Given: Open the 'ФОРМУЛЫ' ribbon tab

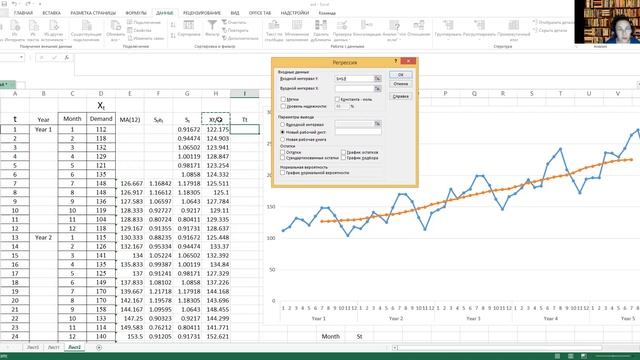Looking at the screenshot, I should click(136, 13).
